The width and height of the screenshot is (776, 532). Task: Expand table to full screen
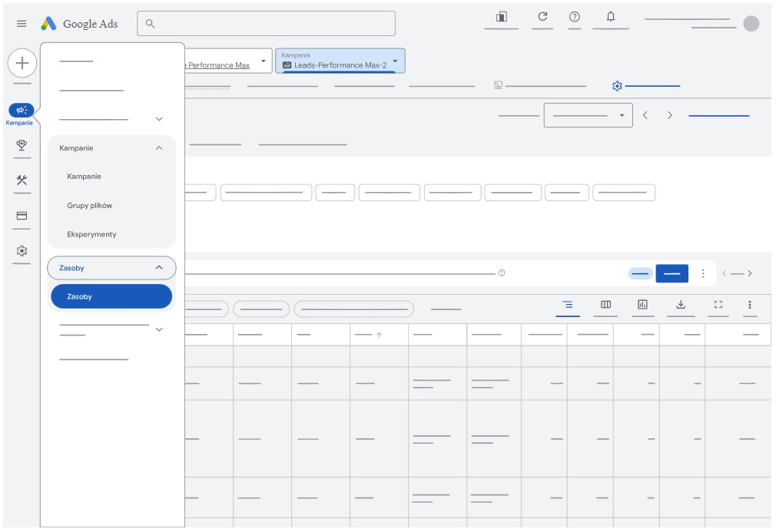(718, 305)
